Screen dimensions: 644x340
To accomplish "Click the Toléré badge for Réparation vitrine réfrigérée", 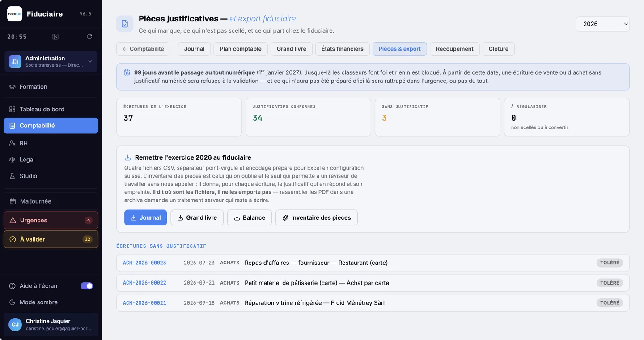I will click(x=610, y=303).
